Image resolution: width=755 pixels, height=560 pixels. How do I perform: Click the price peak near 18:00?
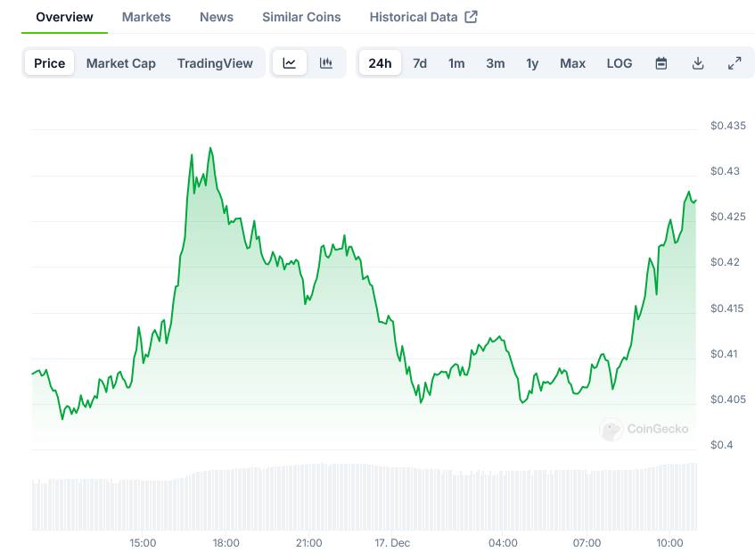click(x=210, y=149)
